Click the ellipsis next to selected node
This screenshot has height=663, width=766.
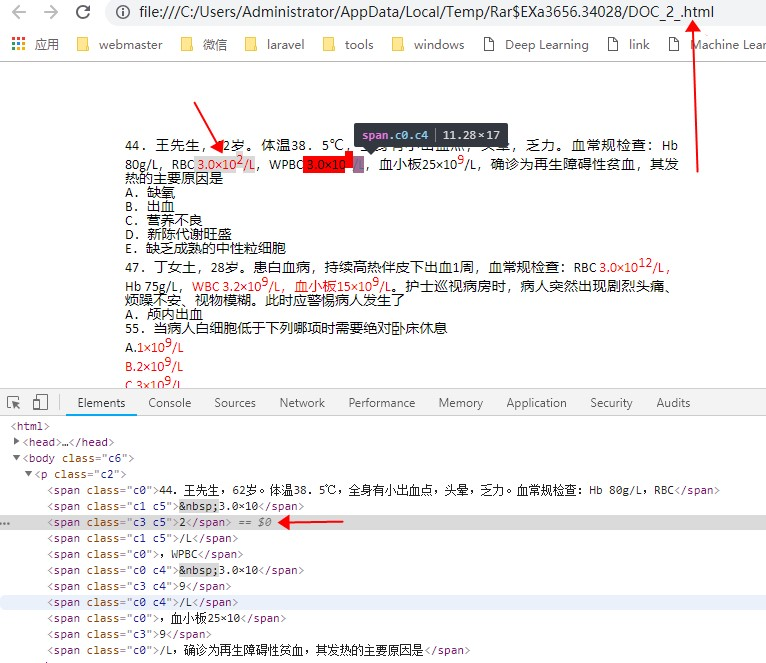pyautogui.click(x=5, y=523)
